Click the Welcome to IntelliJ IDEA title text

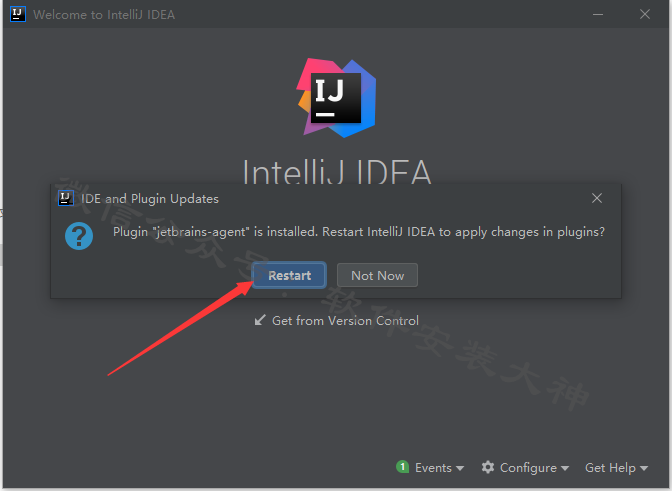coord(104,15)
